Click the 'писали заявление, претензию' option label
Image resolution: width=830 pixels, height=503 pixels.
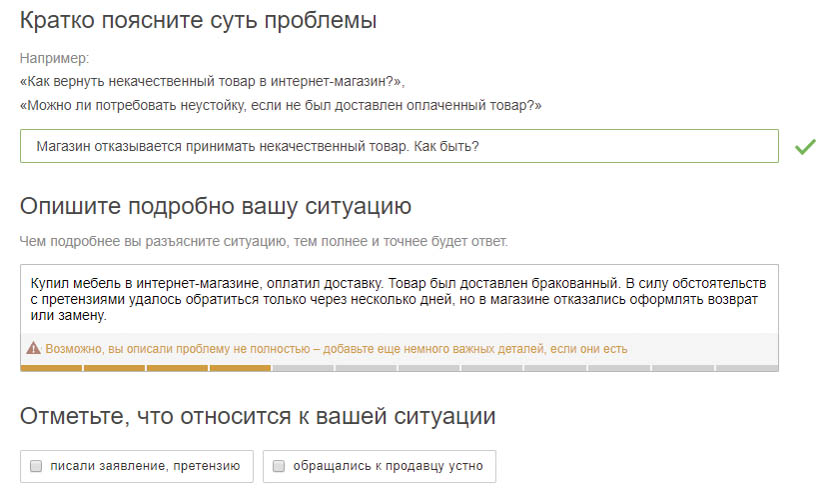(x=145, y=466)
